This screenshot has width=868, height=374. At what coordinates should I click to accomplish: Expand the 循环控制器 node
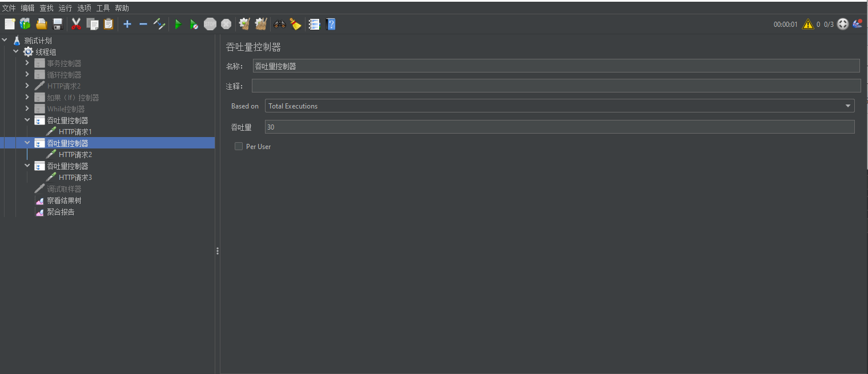click(x=27, y=74)
